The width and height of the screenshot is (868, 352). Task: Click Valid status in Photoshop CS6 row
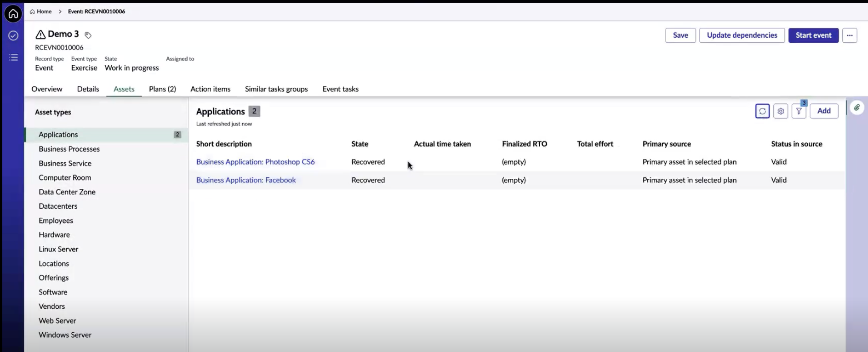click(x=779, y=162)
